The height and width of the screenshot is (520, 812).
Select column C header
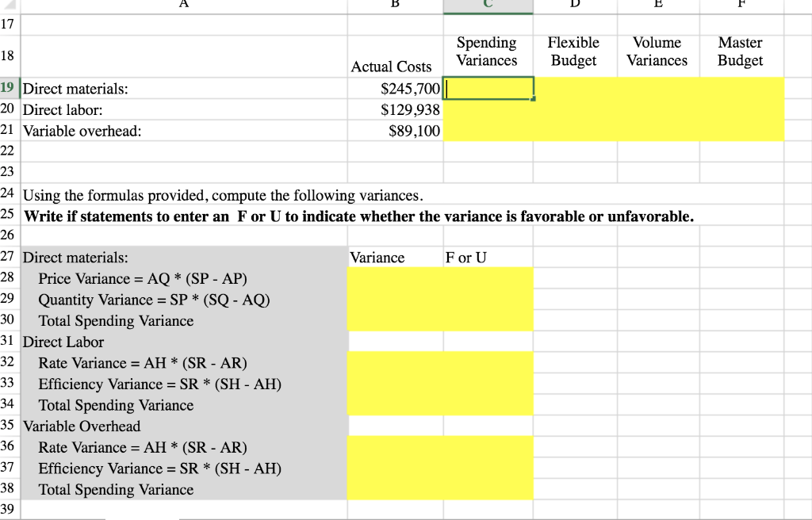click(487, 3)
